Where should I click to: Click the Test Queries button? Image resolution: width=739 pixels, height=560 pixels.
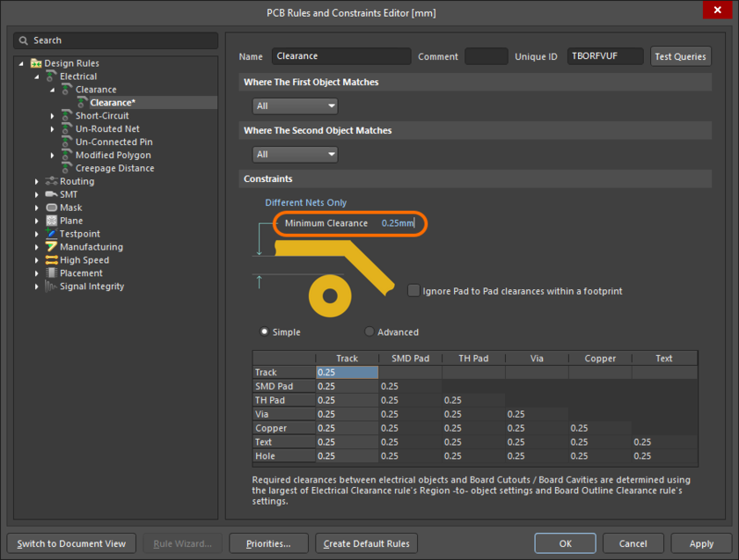tap(680, 55)
